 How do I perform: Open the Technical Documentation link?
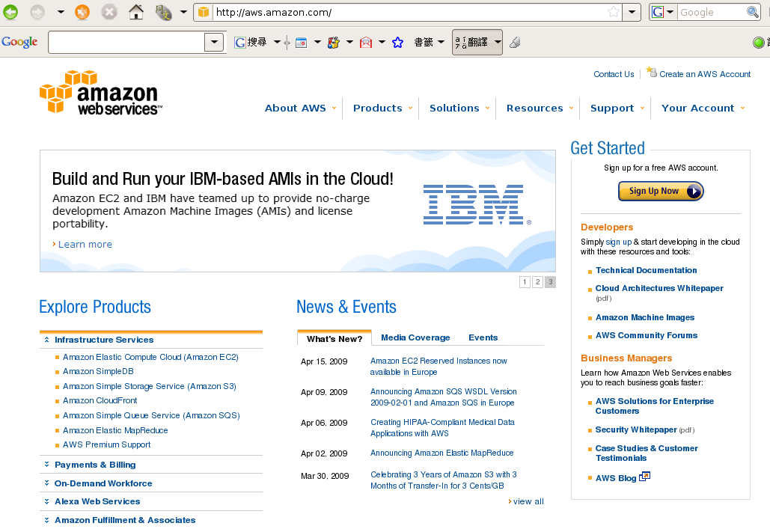point(647,270)
